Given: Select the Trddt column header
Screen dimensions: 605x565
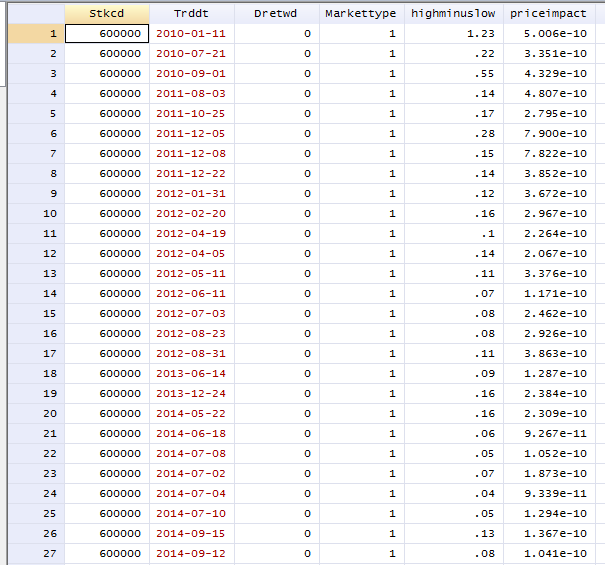Looking at the screenshot, I should 192,14.
